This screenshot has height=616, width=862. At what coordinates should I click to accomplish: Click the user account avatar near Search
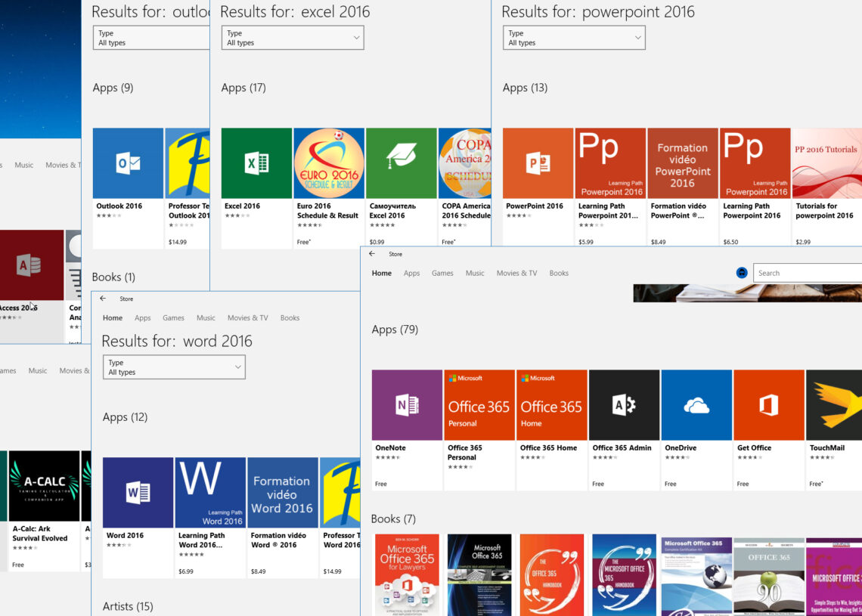click(x=743, y=273)
